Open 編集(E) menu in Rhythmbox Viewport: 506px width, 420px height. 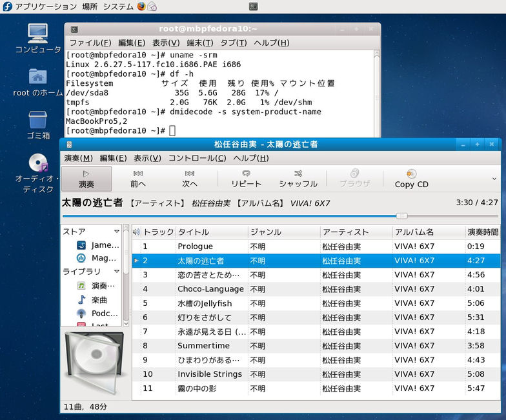pos(114,158)
